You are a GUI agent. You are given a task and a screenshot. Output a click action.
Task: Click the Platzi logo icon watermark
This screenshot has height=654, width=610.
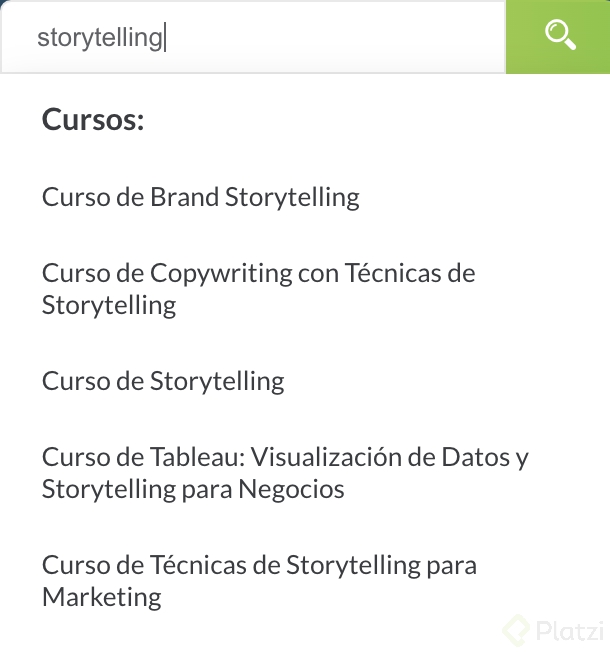(517, 631)
